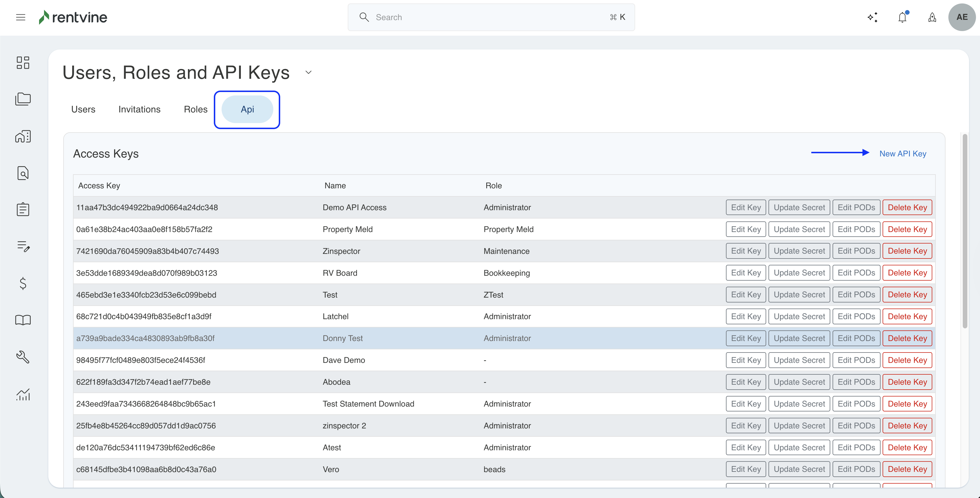Open the AI sparkle assistant icon
980x498 pixels.
[872, 18]
